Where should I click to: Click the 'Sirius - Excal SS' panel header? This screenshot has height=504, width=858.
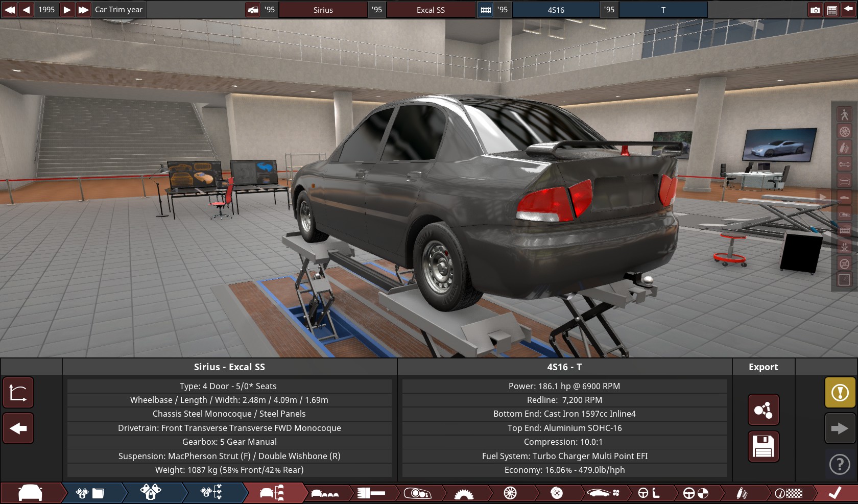coord(229,367)
